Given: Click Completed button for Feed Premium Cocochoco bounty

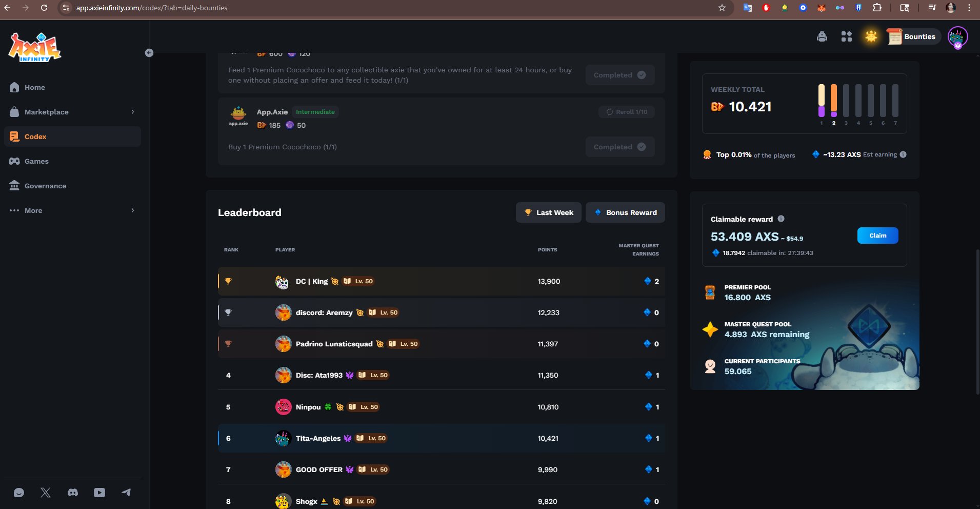Looking at the screenshot, I should pyautogui.click(x=619, y=75).
